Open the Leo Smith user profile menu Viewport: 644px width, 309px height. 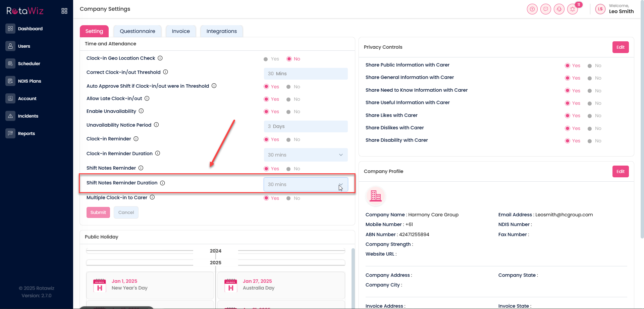click(x=614, y=9)
